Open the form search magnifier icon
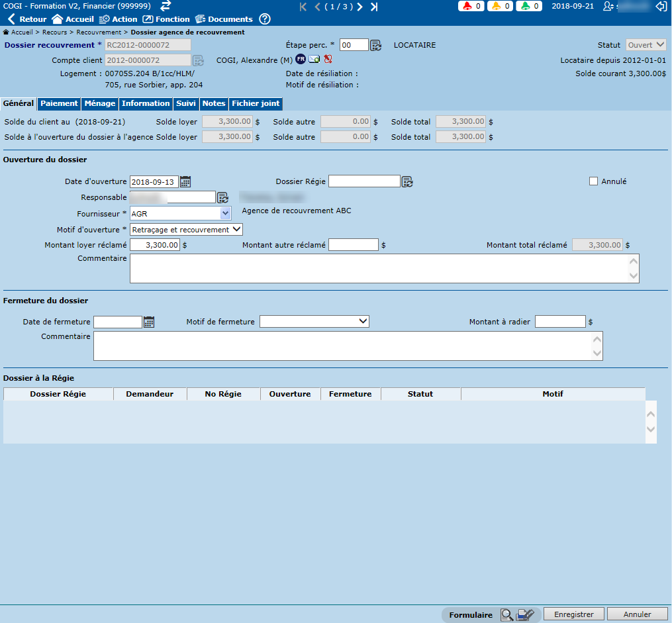 [x=506, y=615]
